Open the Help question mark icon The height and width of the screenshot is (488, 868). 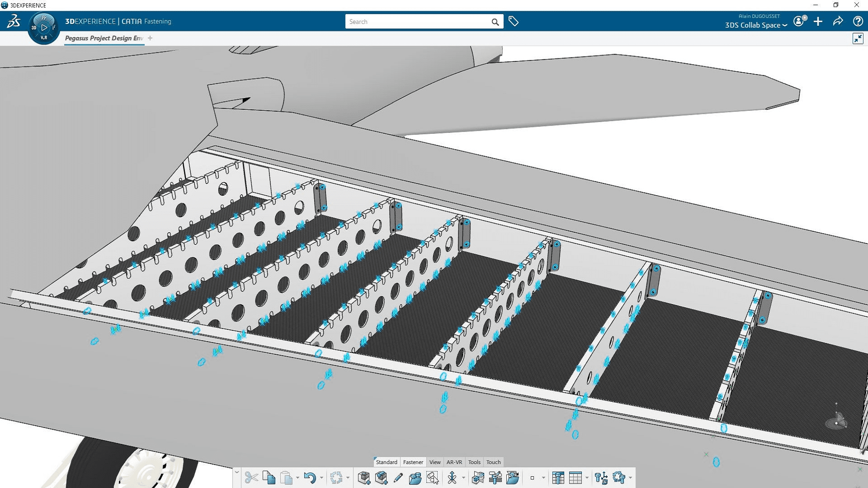pyautogui.click(x=858, y=21)
